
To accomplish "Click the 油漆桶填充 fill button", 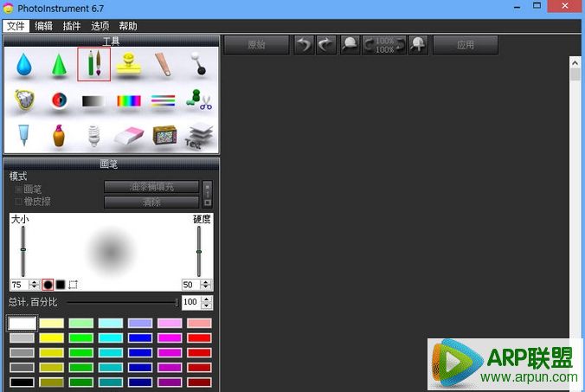I will coord(151,187).
